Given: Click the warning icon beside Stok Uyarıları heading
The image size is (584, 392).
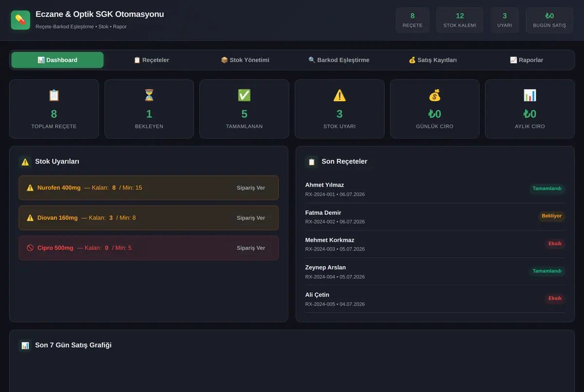Looking at the screenshot, I should click(25, 162).
